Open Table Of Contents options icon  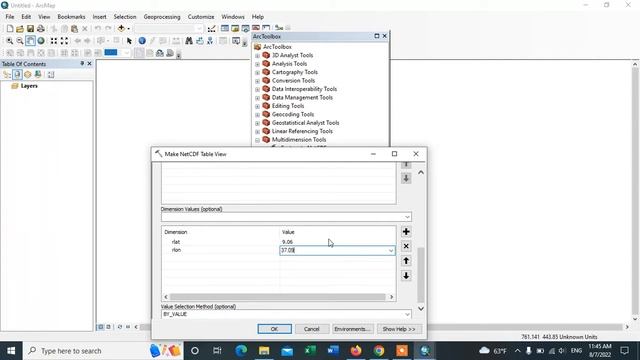tap(51, 75)
